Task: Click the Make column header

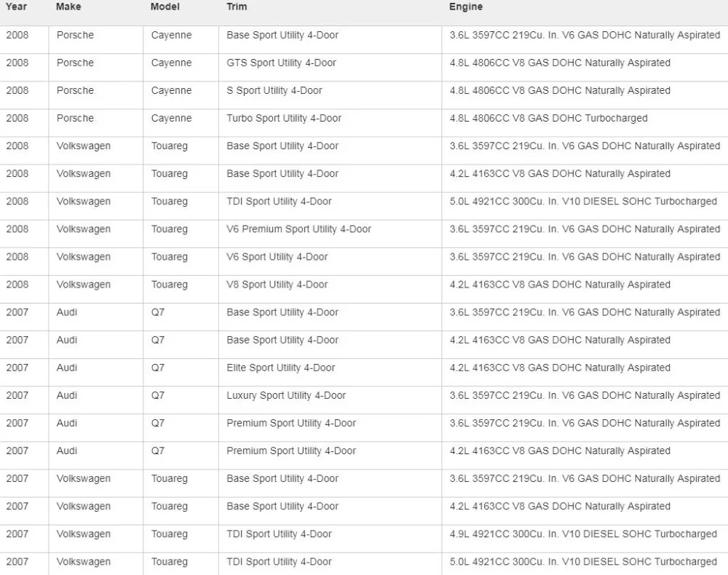Action: 68,7
